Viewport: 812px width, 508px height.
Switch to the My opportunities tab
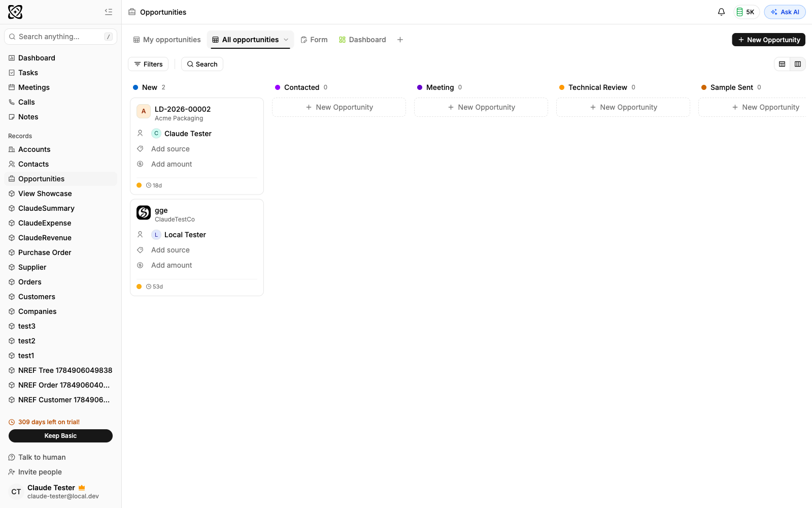167,40
